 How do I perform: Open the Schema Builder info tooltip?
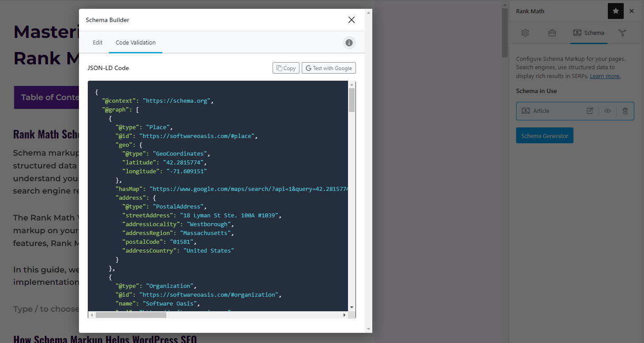(349, 42)
